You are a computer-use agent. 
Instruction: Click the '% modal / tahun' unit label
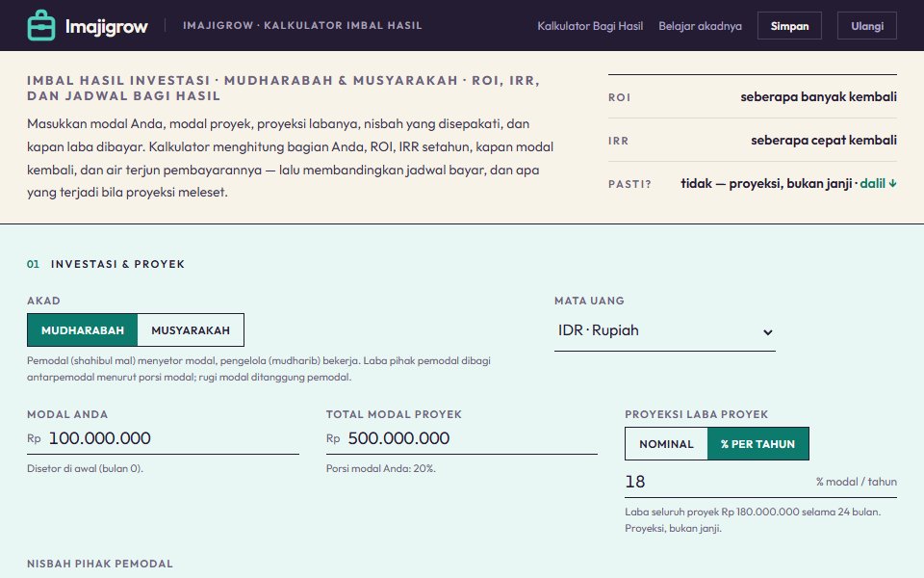pyautogui.click(x=857, y=482)
